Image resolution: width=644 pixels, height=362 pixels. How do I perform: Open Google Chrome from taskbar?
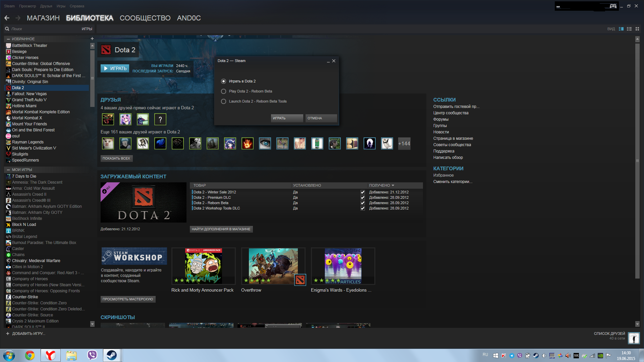tap(30, 355)
